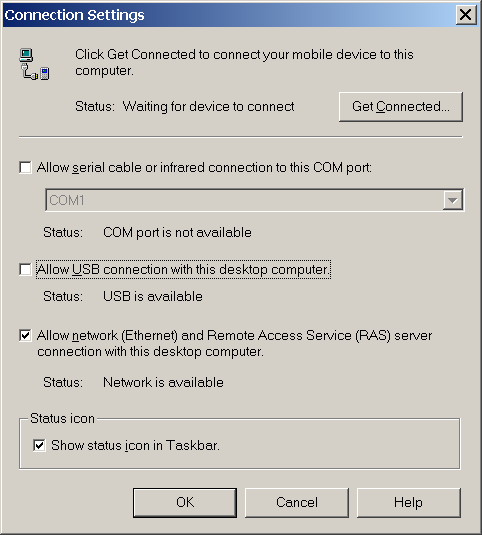Click the computer-to-mobile device connection icon
482x535 pixels.
pos(34,64)
